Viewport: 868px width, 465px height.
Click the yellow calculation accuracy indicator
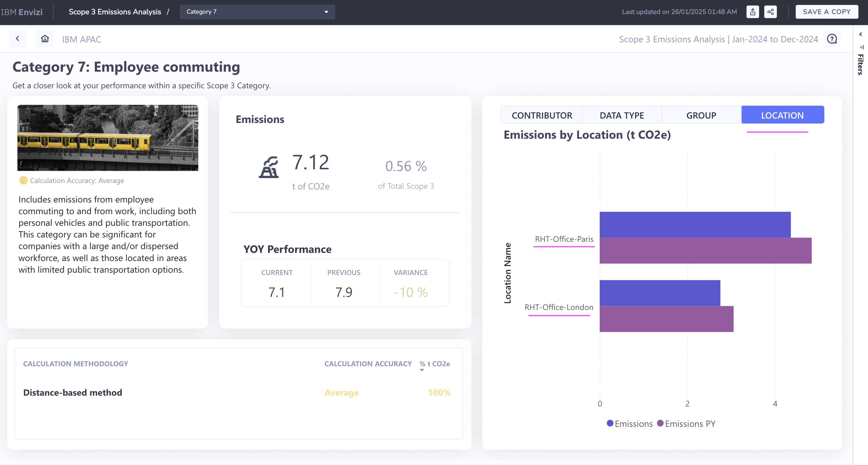[x=23, y=181]
